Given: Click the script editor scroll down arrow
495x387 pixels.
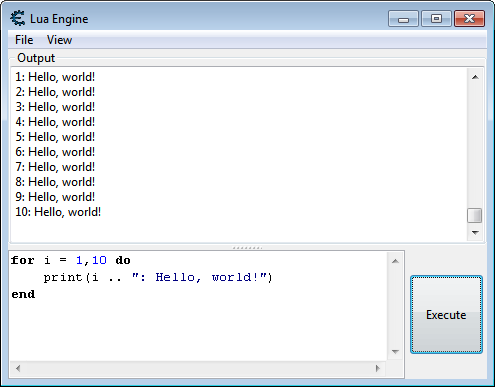Looking at the screenshot, I should point(395,352).
